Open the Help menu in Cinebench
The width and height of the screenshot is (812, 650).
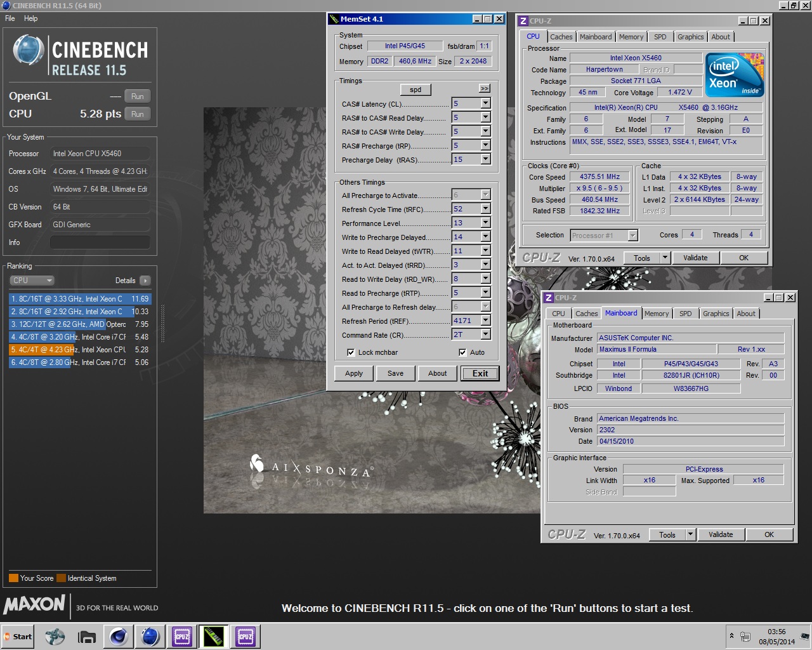tap(31, 18)
